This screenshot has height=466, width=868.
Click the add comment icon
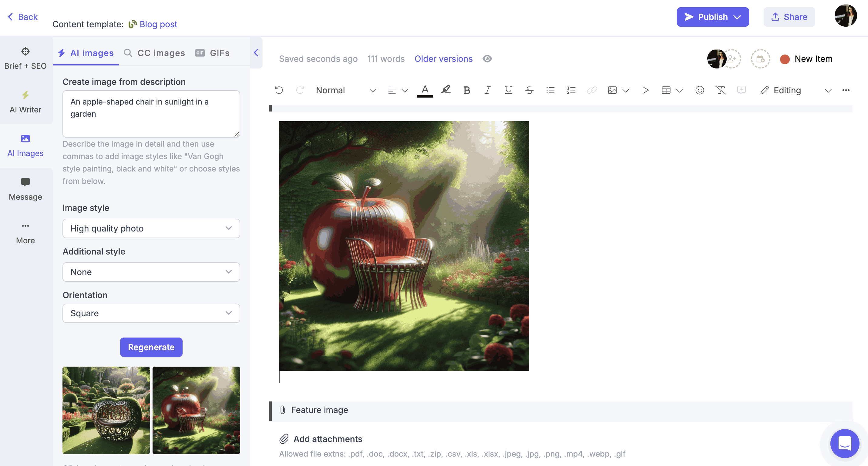[741, 90]
